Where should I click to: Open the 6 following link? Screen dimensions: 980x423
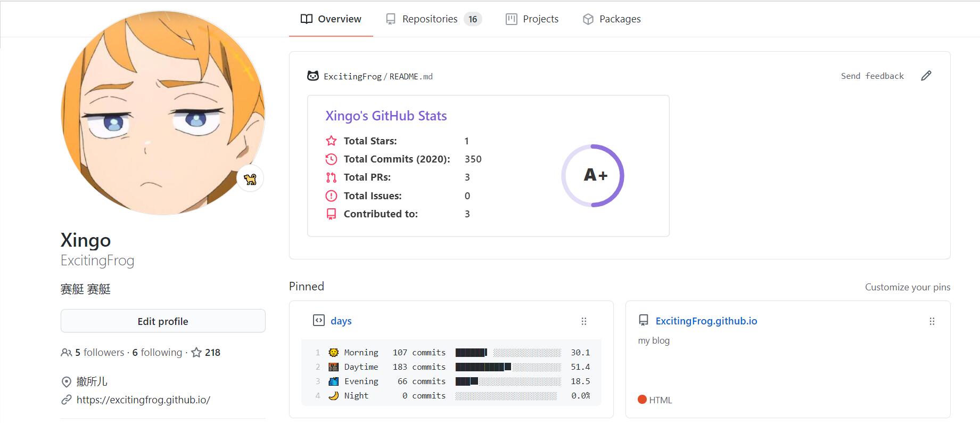point(157,353)
